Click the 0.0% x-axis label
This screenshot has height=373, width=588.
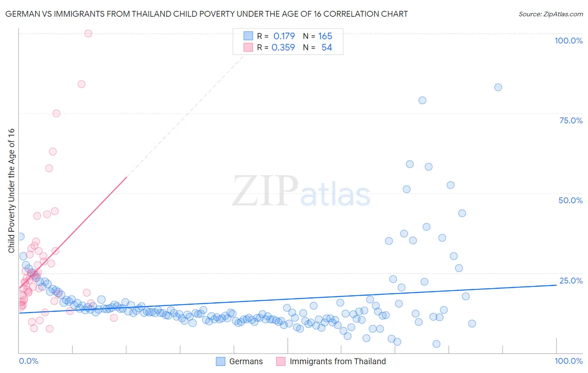[x=28, y=361]
